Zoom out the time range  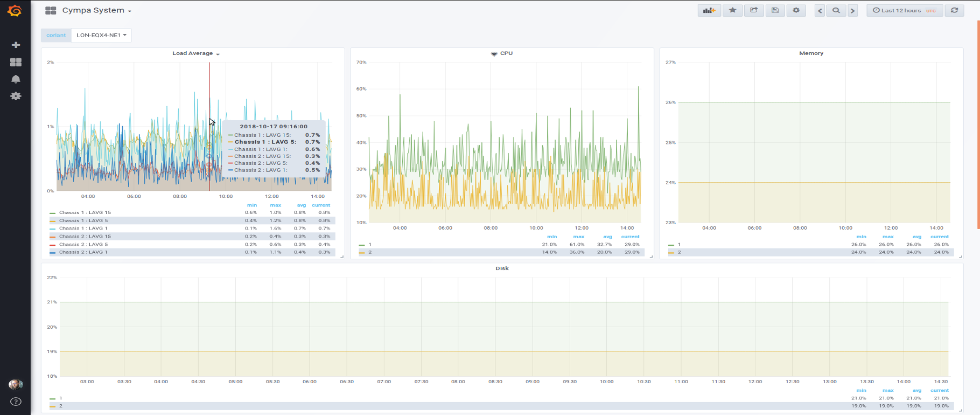pos(836,10)
